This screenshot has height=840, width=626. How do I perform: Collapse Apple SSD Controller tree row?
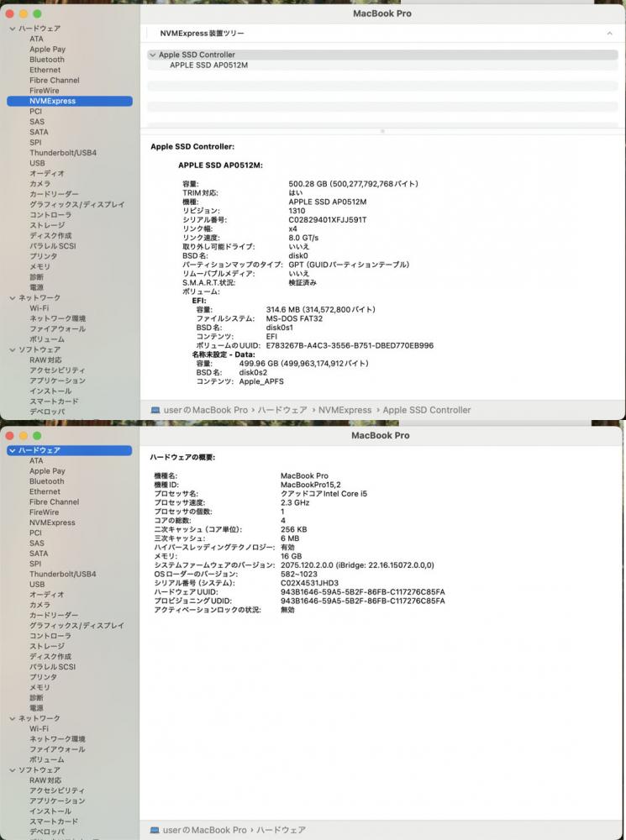153,55
